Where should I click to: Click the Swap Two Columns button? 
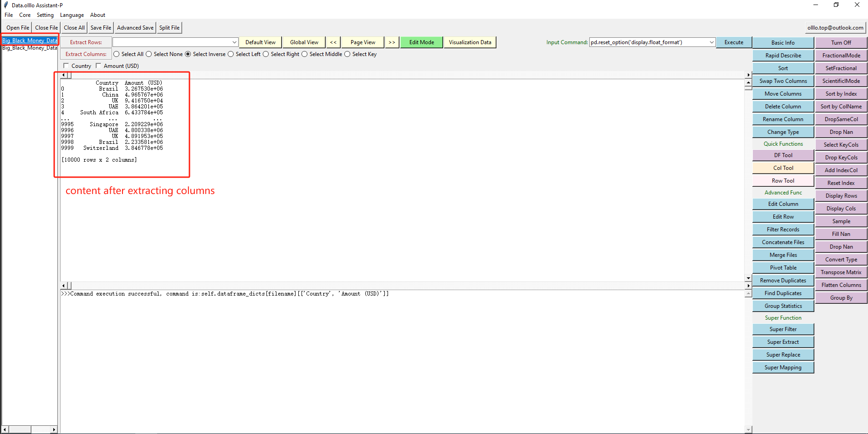coord(783,81)
